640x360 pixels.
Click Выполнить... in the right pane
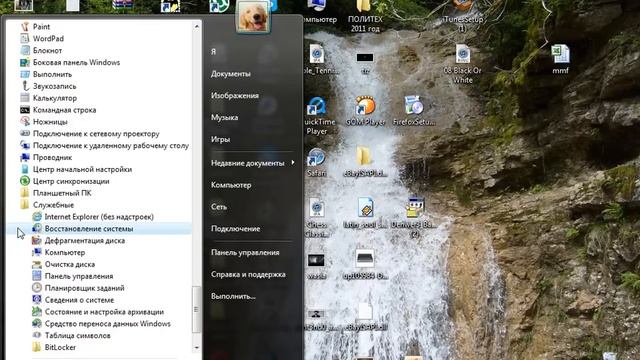tap(233, 296)
